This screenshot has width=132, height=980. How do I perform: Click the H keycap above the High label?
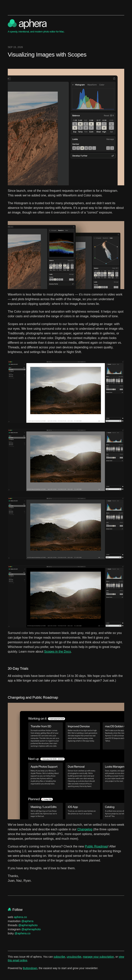click(x=104, y=128)
